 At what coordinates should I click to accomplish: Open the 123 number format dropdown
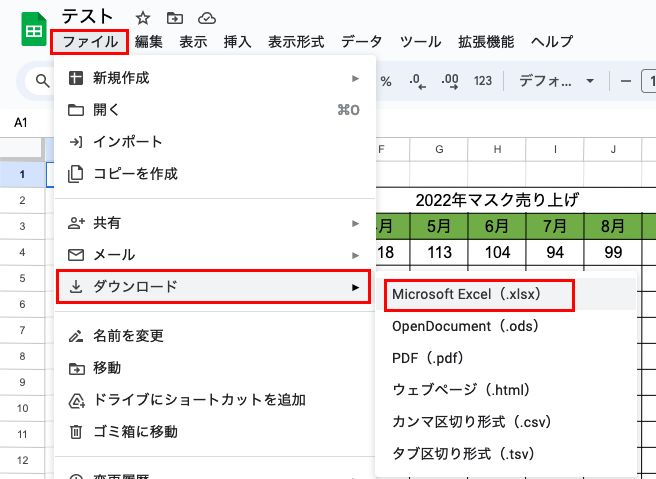(483, 81)
